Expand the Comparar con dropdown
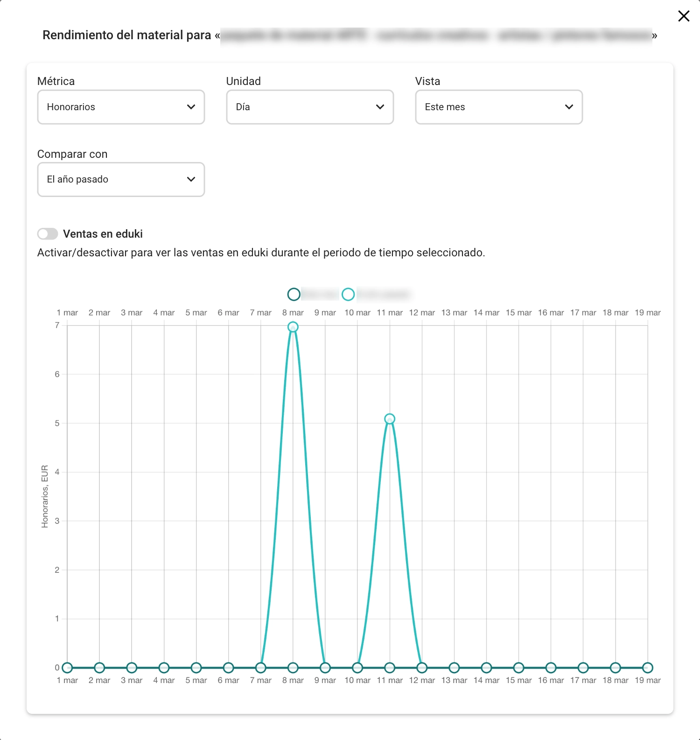The width and height of the screenshot is (700, 740). tap(121, 179)
